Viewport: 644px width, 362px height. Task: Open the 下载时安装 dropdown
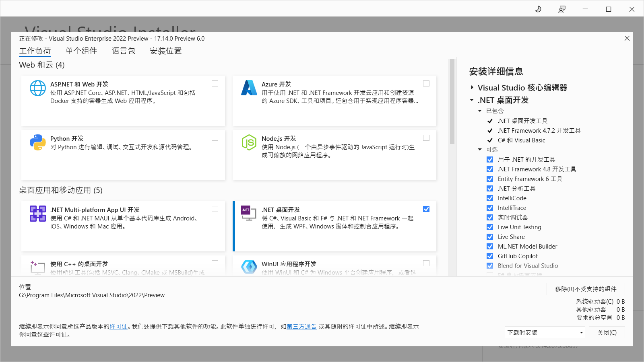545,332
